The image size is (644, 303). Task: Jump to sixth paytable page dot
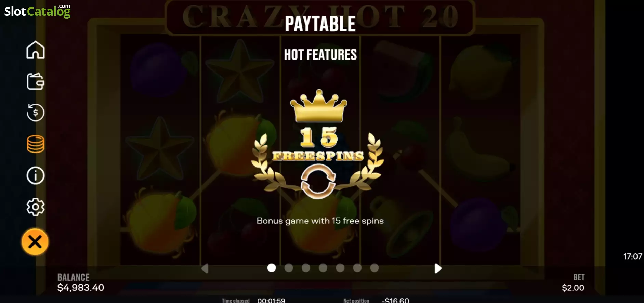[x=357, y=268]
